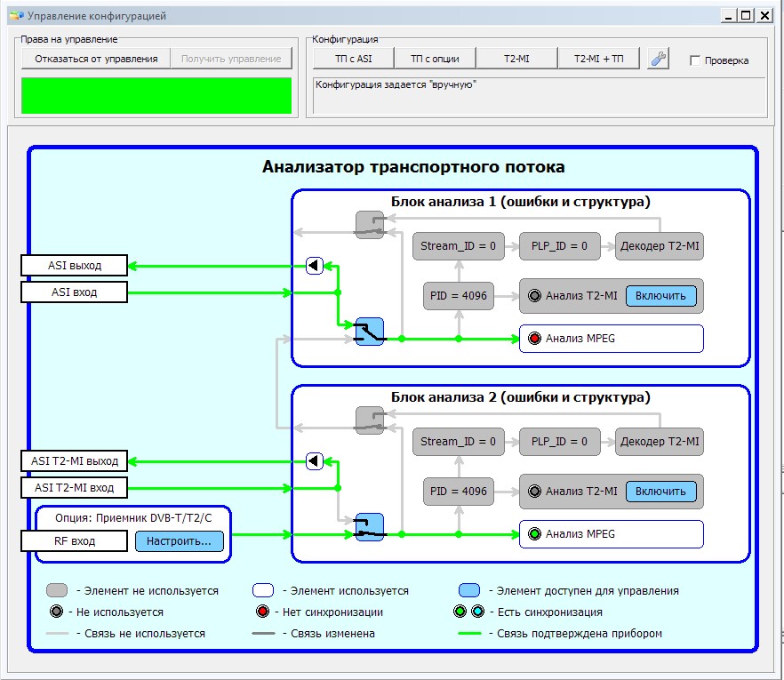Open the Настроить... RF receiver settings

tap(179, 541)
